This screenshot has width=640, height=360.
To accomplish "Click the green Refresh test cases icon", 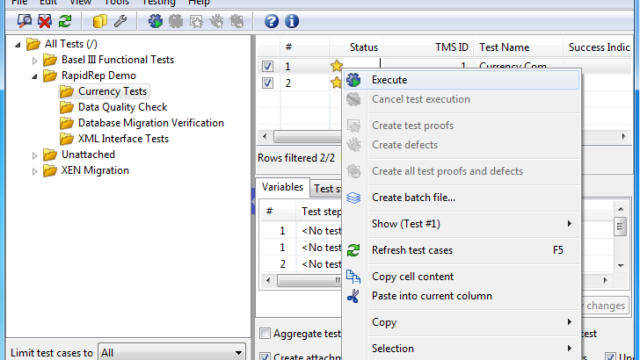I will (353, 250).
